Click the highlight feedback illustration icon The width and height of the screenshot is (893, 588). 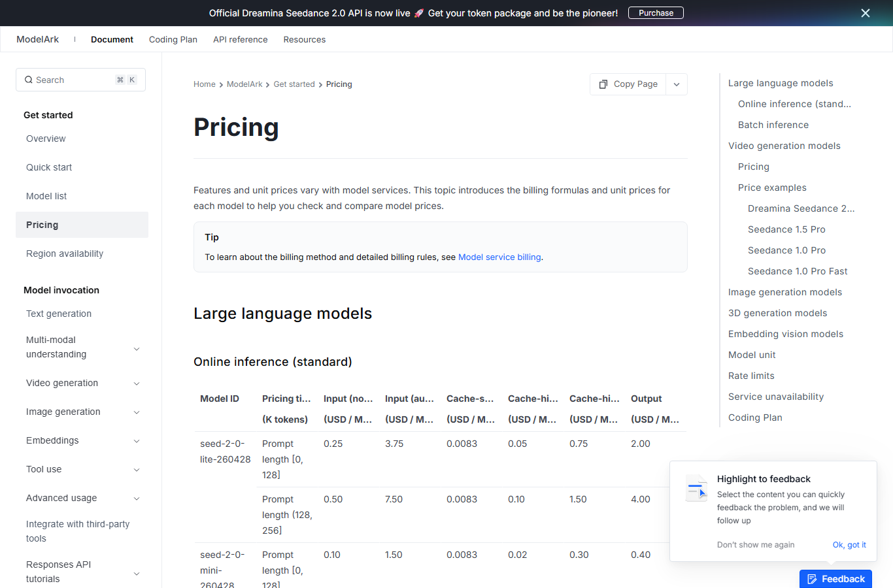pyautogui.click(x=697, y=488)
